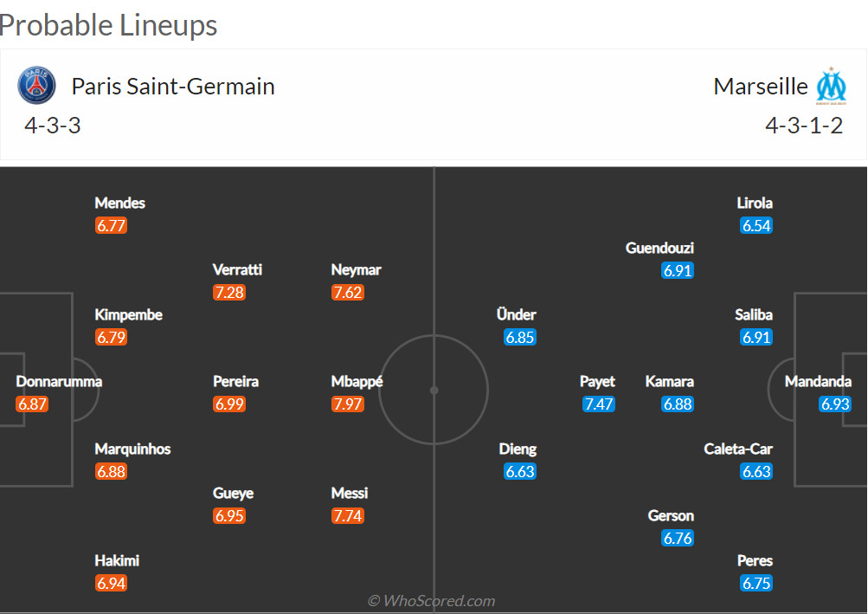Click the Paris Saint-Germain club crest
868x614 pixels.
[36, 86]
